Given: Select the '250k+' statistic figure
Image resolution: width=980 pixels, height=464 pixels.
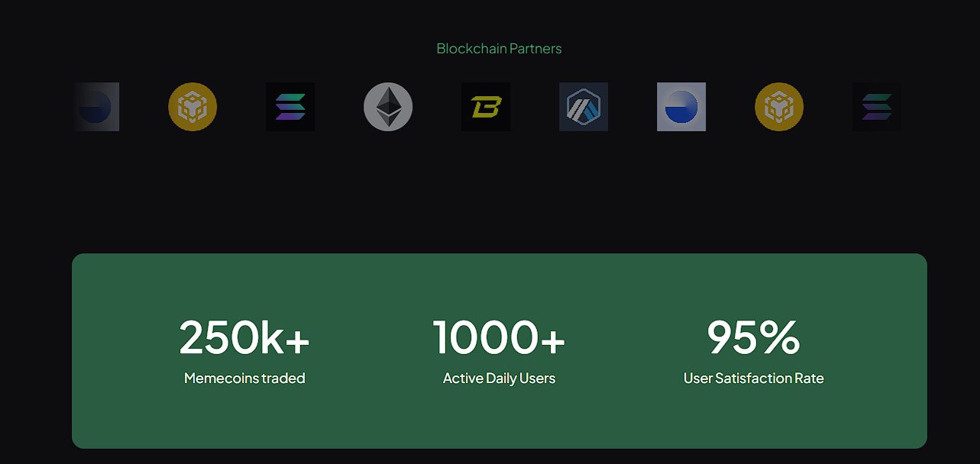Looking at the screenshot, I should [244, 337].
